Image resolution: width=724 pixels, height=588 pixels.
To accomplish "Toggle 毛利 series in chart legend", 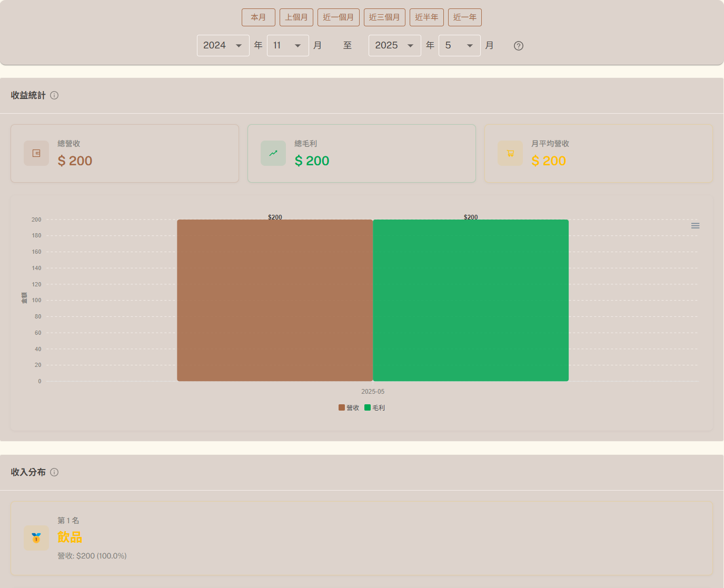I will click(x=375, y=408).
